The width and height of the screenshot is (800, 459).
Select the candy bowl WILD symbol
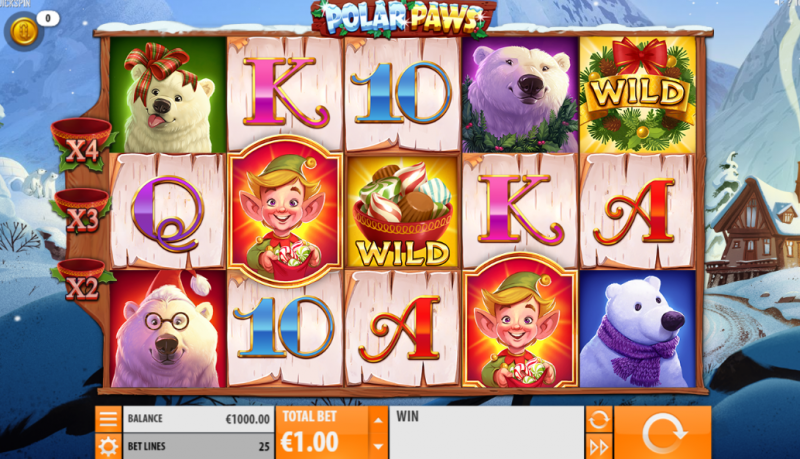tap(403, 211)
